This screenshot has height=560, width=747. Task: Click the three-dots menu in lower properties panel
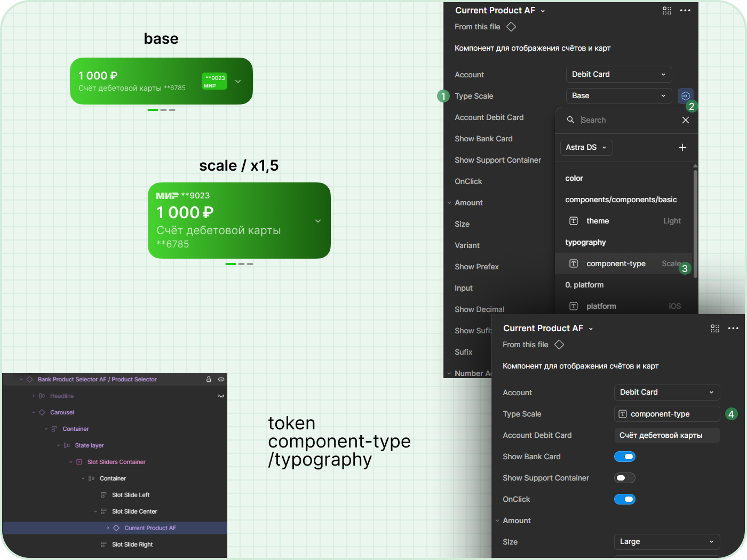click(x=734, y=329)
